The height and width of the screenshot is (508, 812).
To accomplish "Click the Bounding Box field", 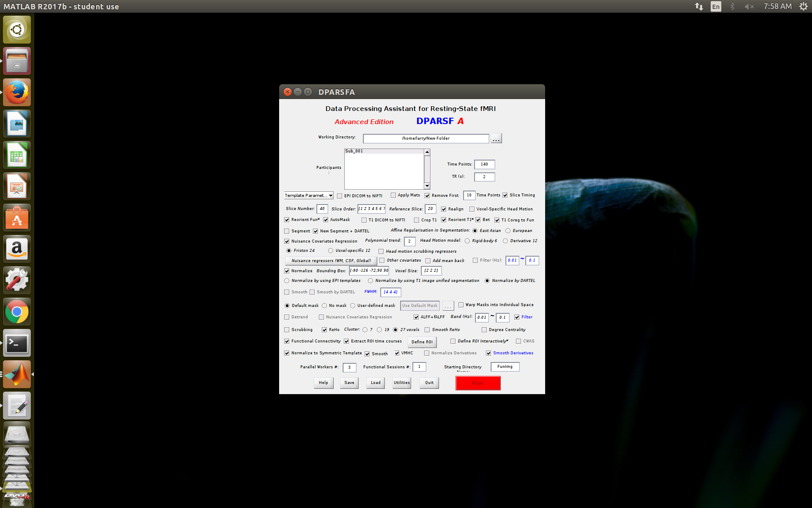I will [369, 271].
